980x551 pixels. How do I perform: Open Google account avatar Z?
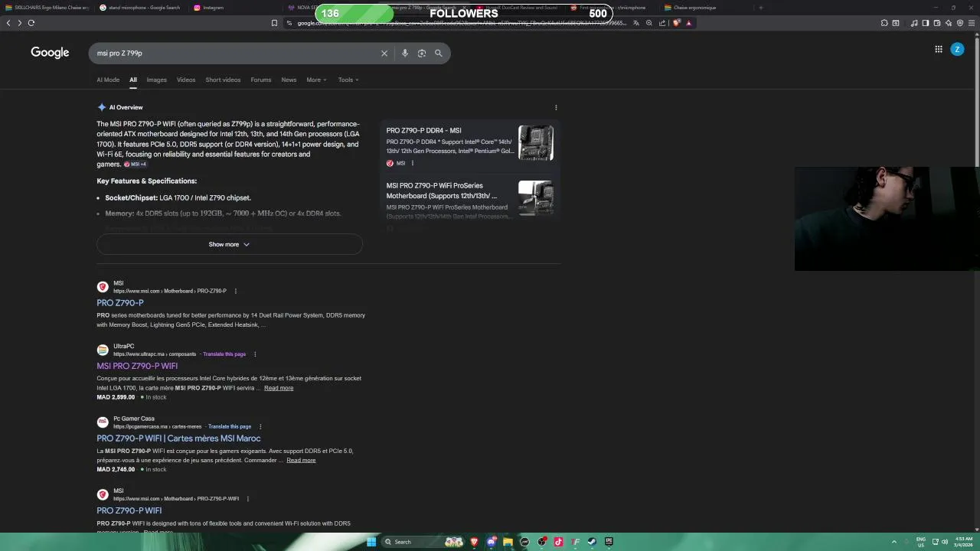pos(957,49)
